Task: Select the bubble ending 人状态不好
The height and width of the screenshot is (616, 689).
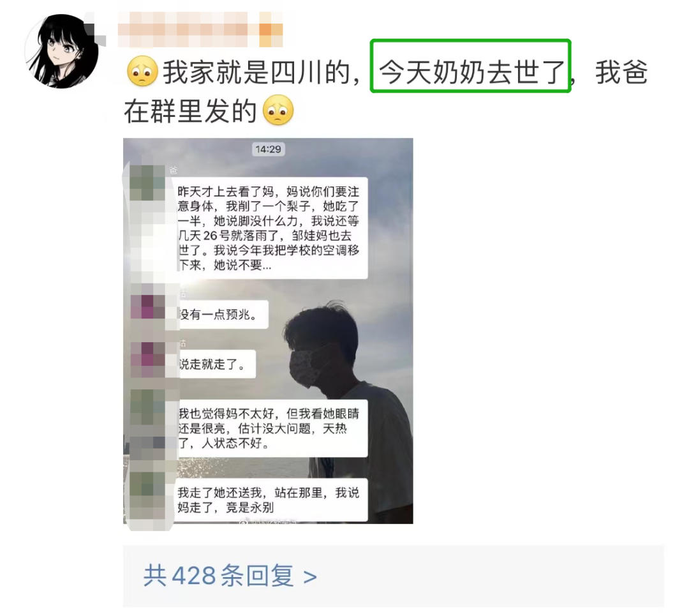Action: click(270, 428)
